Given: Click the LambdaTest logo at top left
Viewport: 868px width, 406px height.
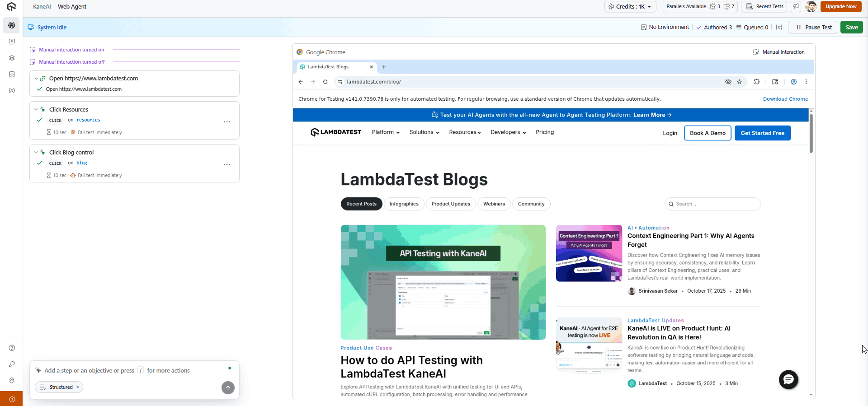Looking at the screenshot, I should (11, 7).
